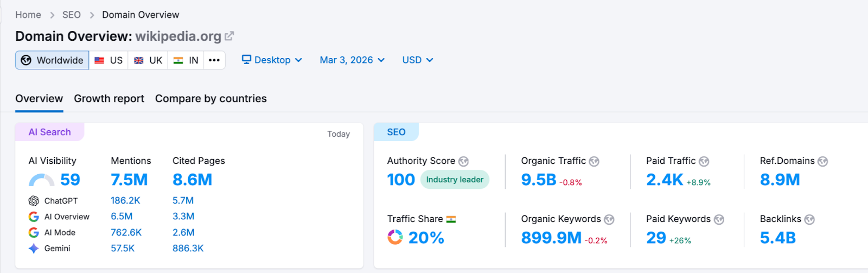Screen dimensions: 868x273
Task: Click the Google icon for AI Mode
Action: click(34, 232)
